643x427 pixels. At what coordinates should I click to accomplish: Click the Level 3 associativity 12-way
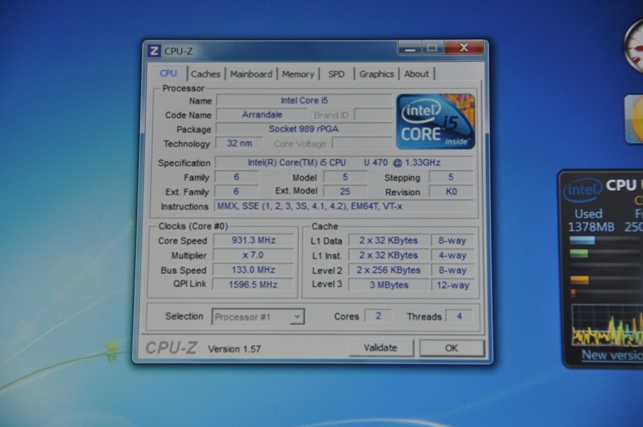click(x=452, y=285)
